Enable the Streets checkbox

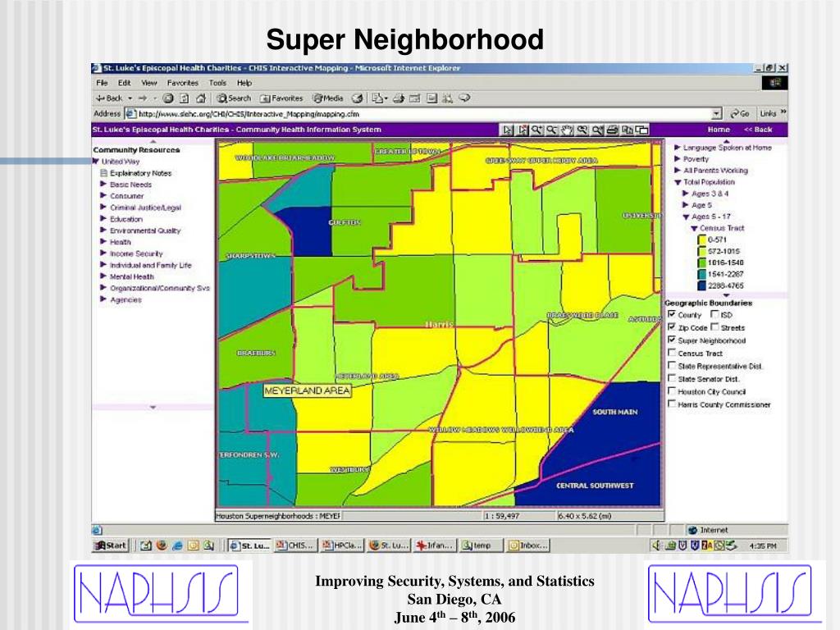point(714,326)
